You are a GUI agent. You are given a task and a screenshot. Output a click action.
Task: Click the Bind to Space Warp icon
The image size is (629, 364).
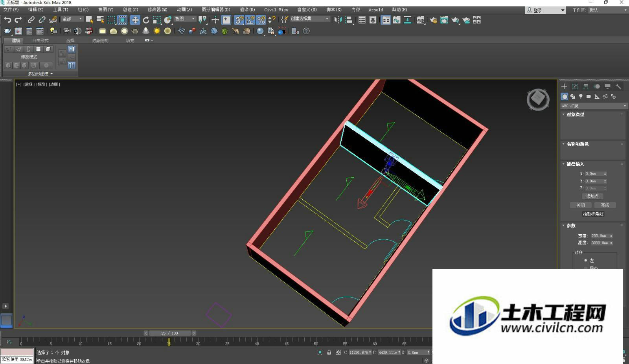pyautogui.click(x=53, y=20)
